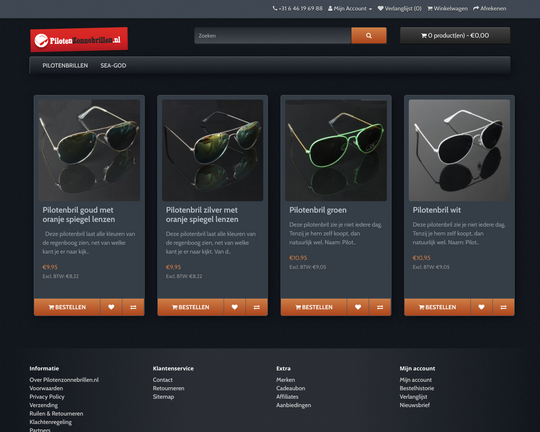
Task: Open the Privacy Policy footer link
Action: click(47, 397)
